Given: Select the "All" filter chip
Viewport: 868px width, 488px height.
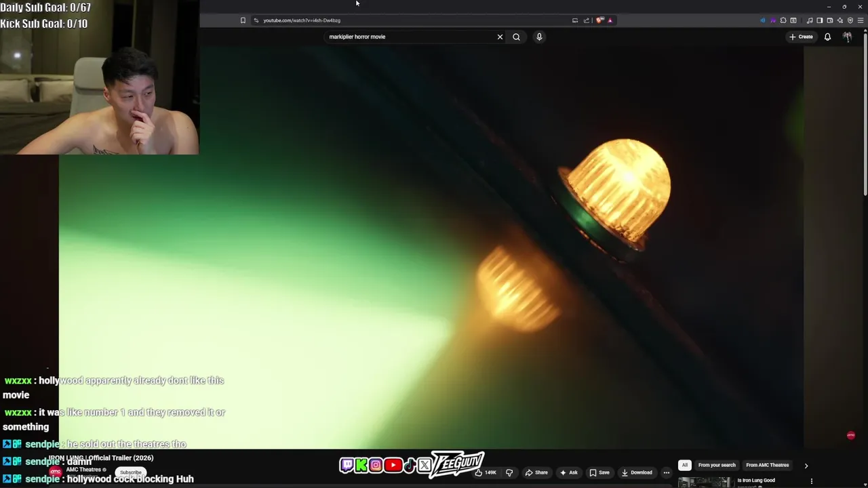Looking at the screenshot, I should click(685, 465).
